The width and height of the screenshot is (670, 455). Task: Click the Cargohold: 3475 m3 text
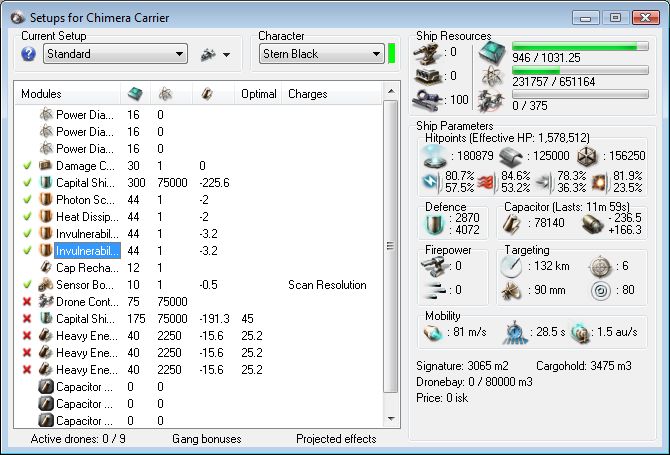point(584,366)
